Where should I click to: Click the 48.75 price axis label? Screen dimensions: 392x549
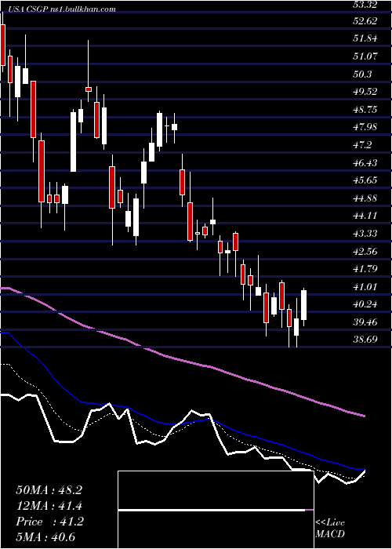365,110
